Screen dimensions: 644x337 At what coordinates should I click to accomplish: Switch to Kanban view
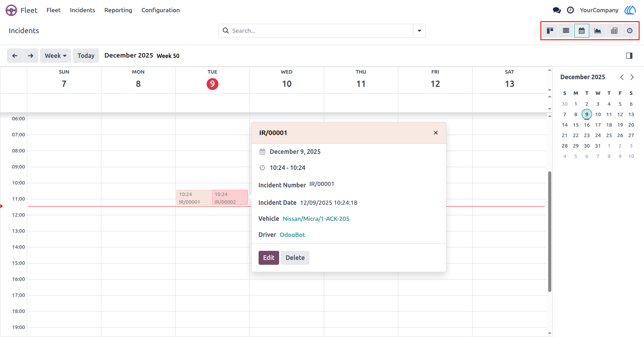550,31
